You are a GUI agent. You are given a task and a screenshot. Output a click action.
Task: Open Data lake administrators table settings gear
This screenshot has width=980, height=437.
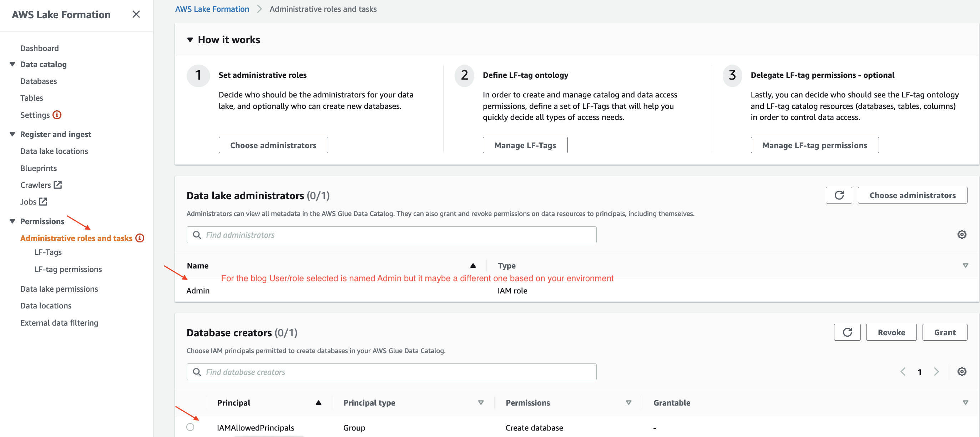(x=961, y=235)
